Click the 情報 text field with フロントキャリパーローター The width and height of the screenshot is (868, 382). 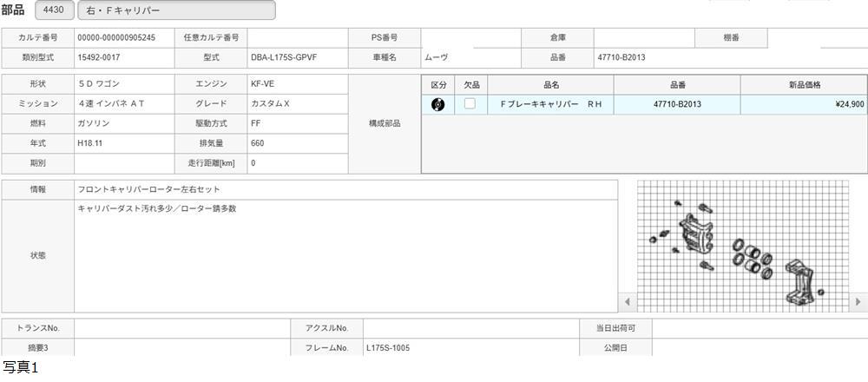(345, 189)
